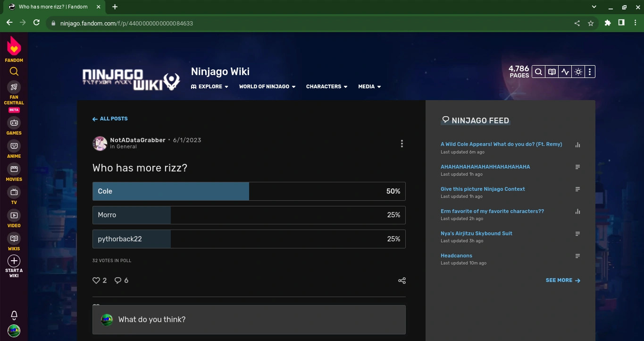Viewport: 644px width, 341px height.
Task: Like the post with heart icon
Action: [x=97, y=281]
